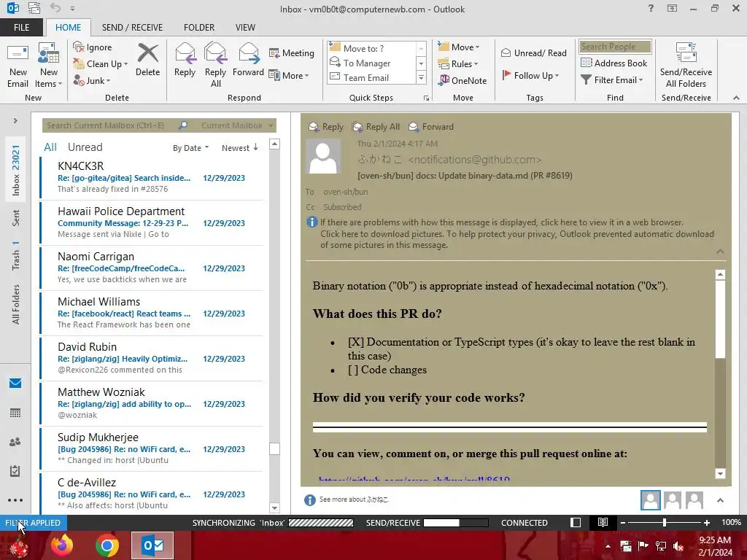Switch to Reading view in status bar
The image size is (747, 560).
pos(603,523)
